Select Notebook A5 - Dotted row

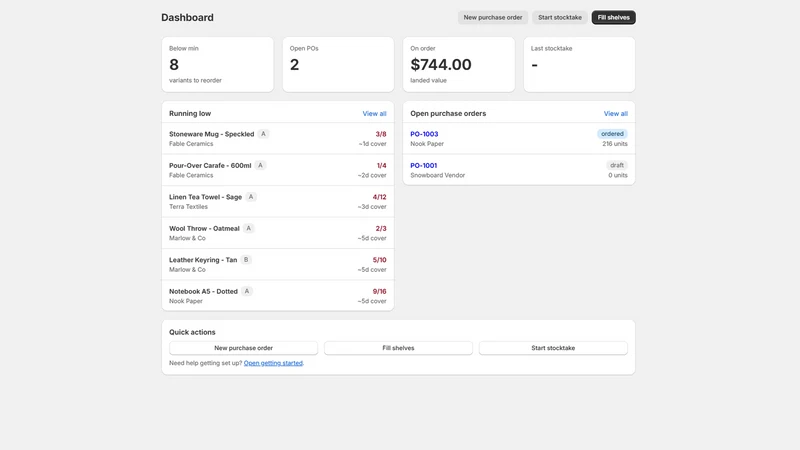278,296
